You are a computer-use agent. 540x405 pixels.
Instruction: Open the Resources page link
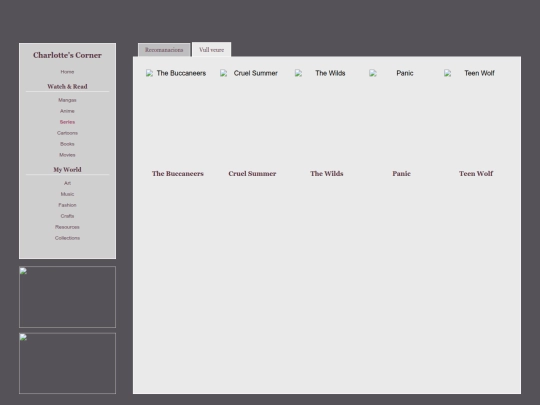[67, 227]
